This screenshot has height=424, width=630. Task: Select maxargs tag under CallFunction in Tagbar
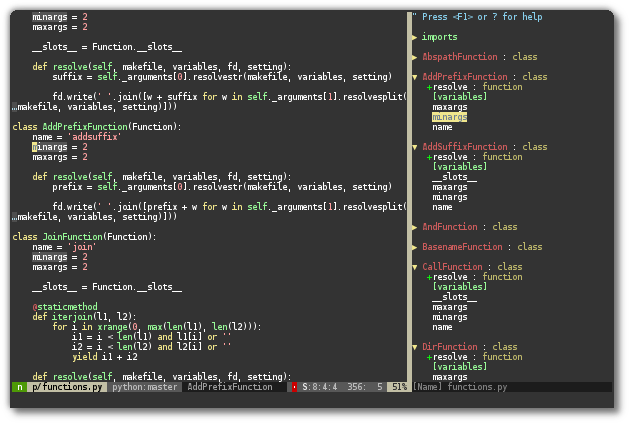tap(450, 307)
